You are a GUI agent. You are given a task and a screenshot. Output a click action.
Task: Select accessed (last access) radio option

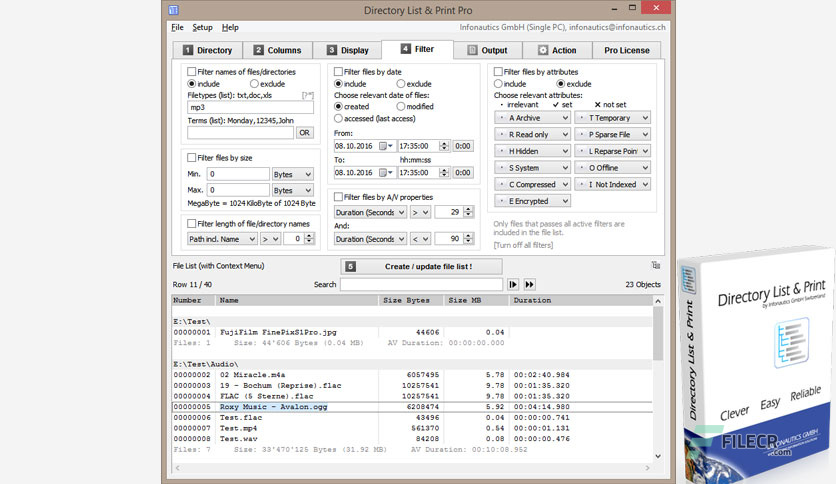[x=338, y=118]
